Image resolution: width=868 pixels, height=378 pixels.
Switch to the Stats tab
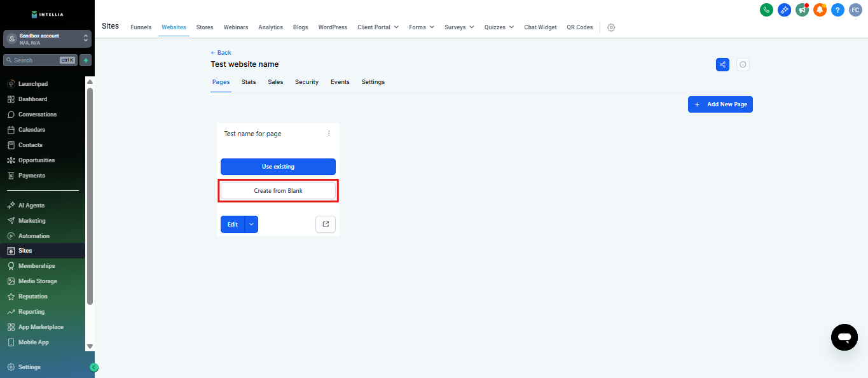coord(249,82)
